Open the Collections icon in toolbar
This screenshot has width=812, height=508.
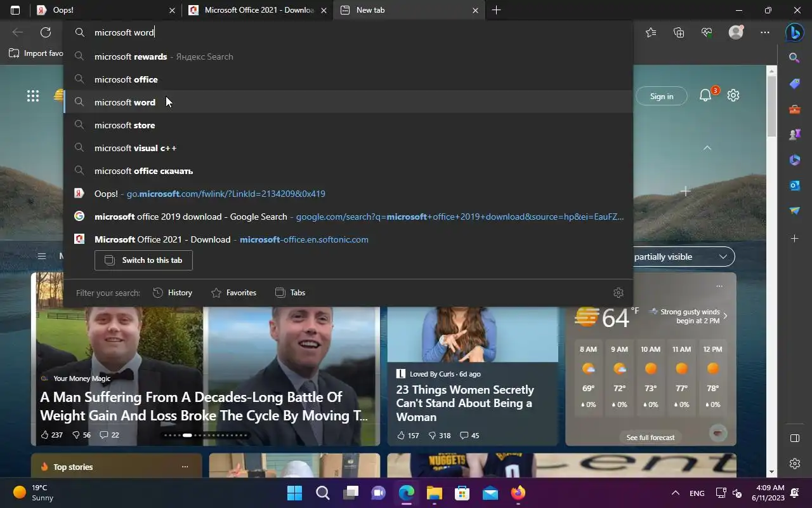coord(679,32)
